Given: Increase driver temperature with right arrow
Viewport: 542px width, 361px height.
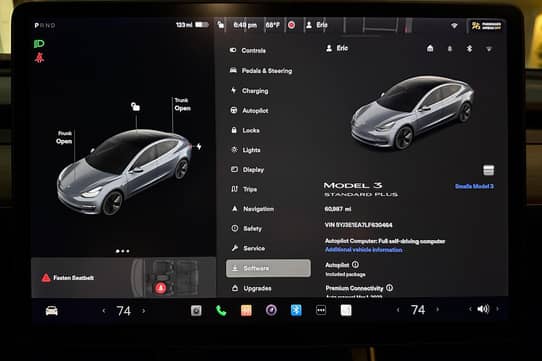Looking at the screenshot, I should tap(143, 311).
